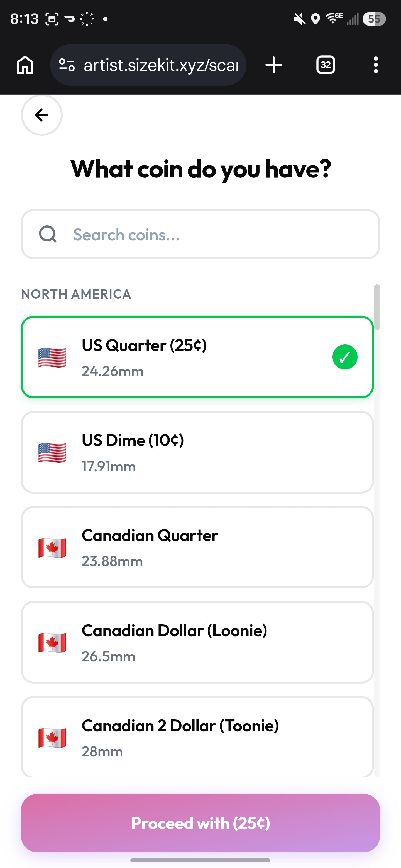The image size is (401, 868).
Task: Select the Canadian Quarter option
Action: point(197,547)
